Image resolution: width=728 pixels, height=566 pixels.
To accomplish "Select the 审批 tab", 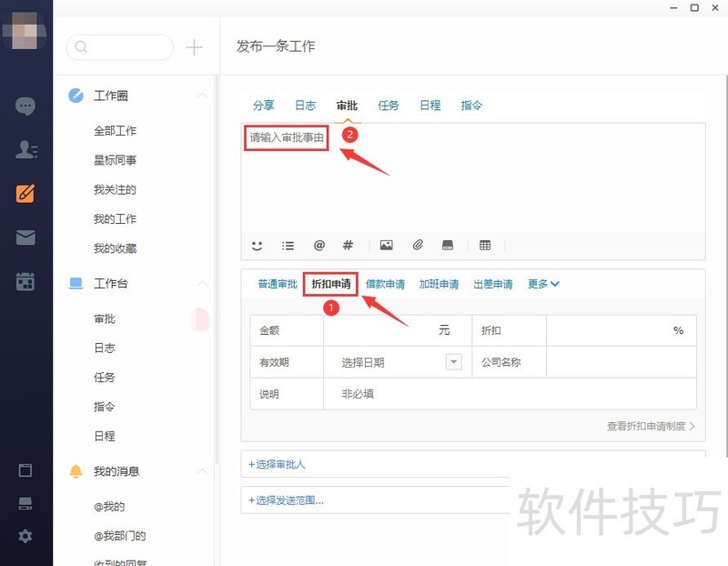I will (x=347, y=106).
